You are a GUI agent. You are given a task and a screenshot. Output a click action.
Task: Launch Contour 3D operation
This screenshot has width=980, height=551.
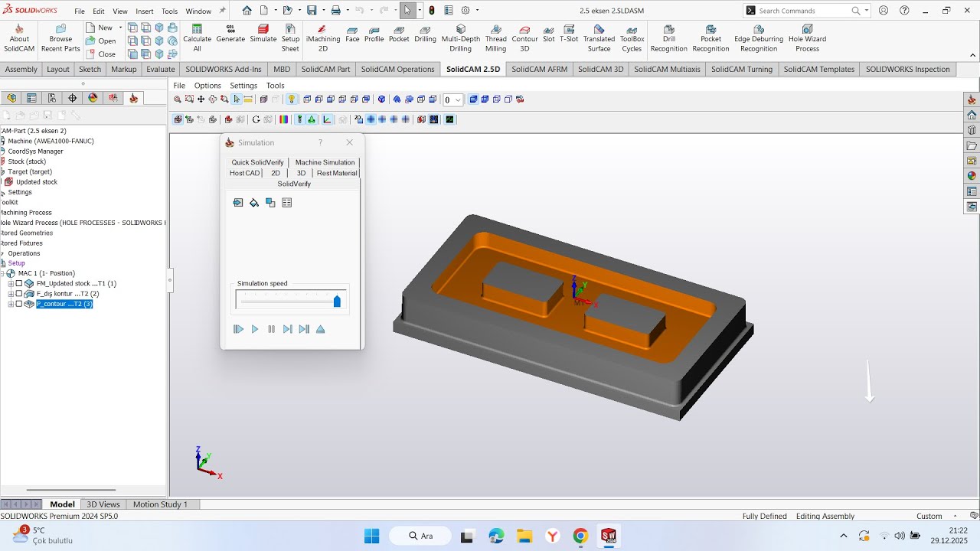tap(524, 38)
